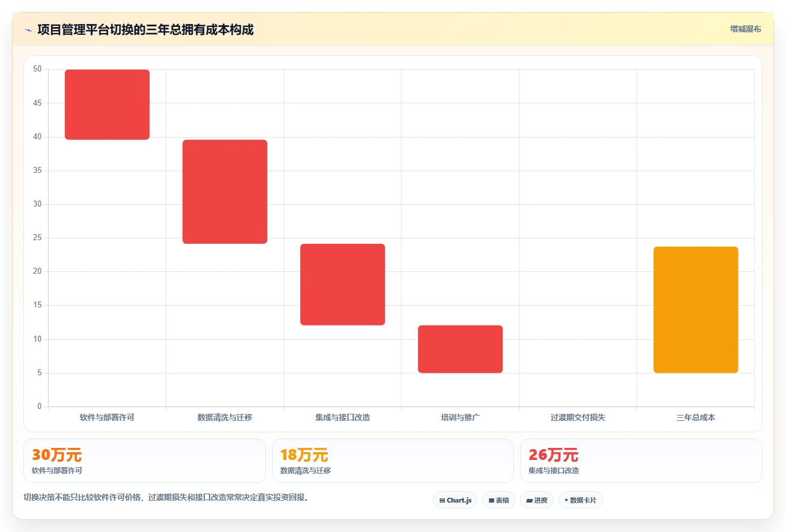The image size is (786, 532).
Task: Select the 表格 chip
Action: (498, 500)
